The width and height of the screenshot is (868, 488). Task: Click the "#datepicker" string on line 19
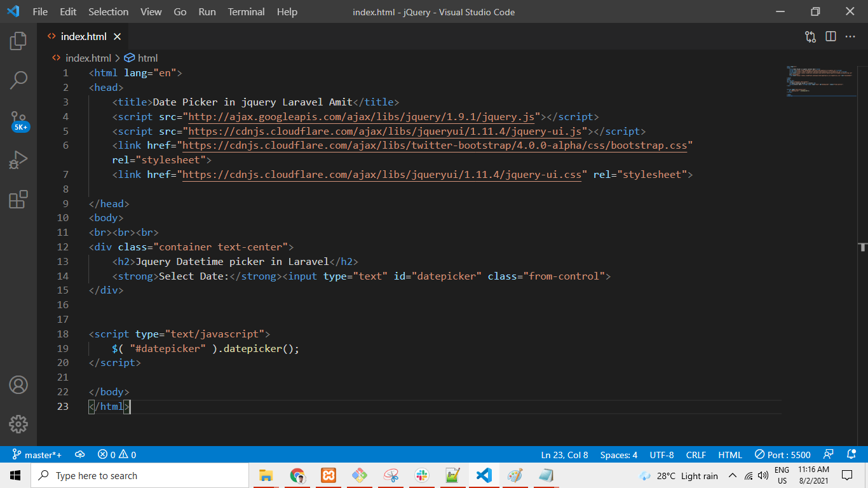point(168,349)
